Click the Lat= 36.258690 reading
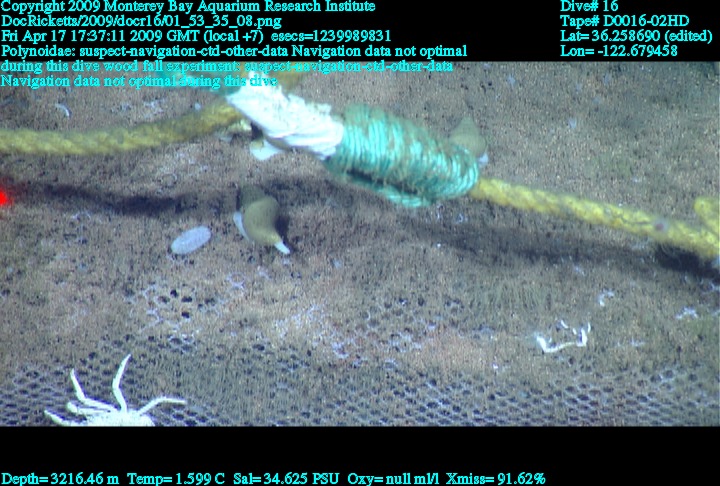The image size is (720, 486). (x=636, y=36)
